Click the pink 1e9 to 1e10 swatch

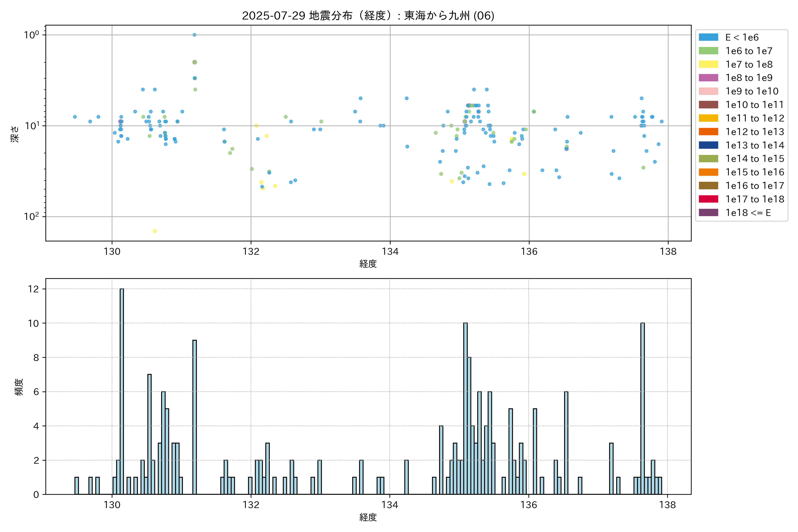coord(708,91)
